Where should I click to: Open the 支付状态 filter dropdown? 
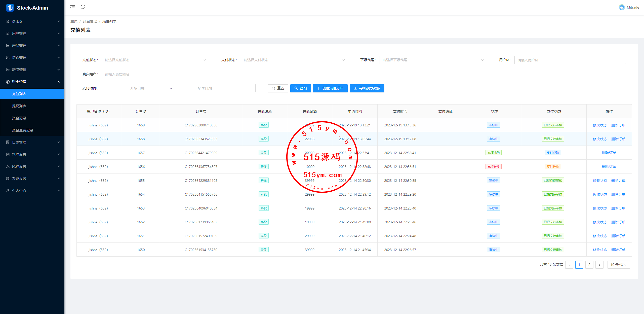[294, 60]
